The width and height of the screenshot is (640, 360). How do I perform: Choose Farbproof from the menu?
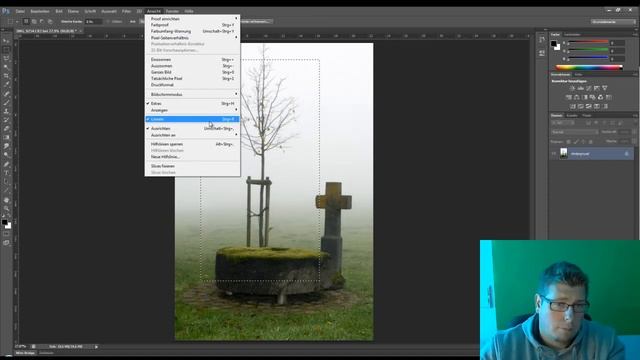point(192,25)
